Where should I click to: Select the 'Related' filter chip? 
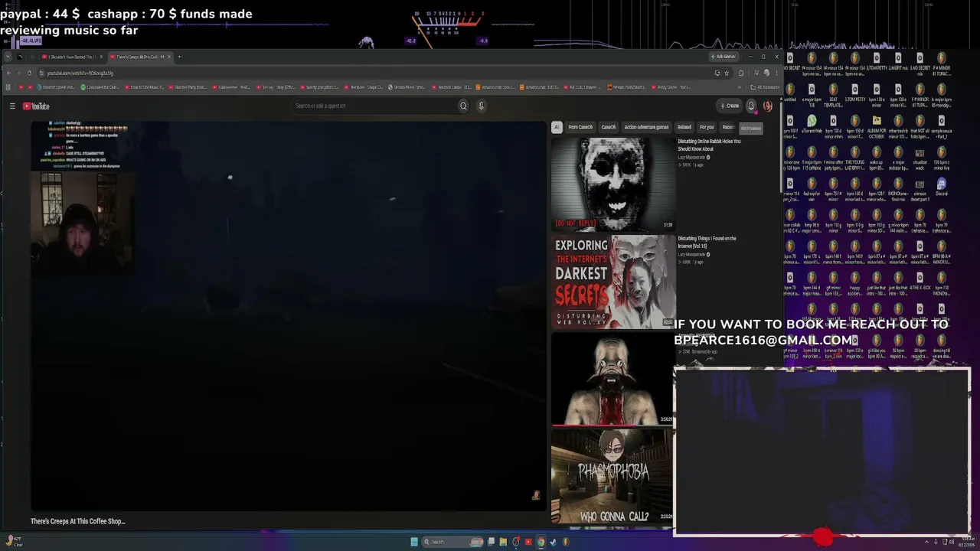click(684, 127)
